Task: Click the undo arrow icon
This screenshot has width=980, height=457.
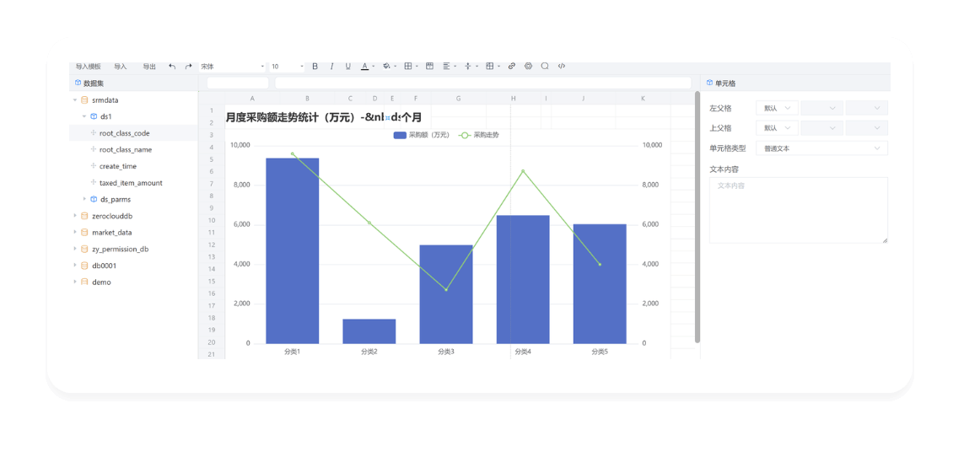Action: 172,66
